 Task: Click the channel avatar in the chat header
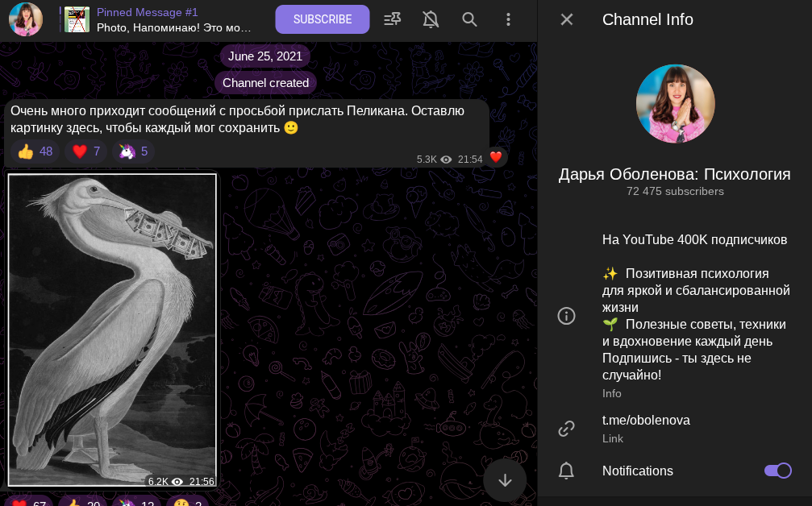click(26, 19)
